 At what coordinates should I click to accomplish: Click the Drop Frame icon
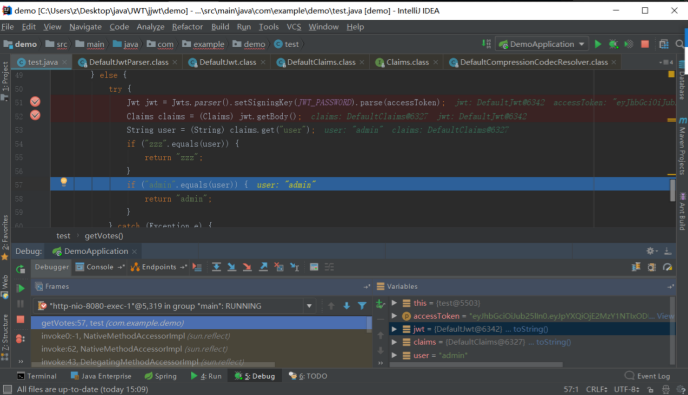tap(279, 267)
